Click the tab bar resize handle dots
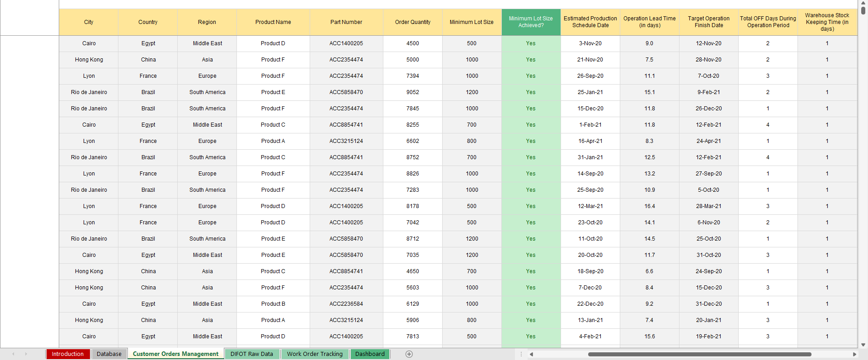Screen dimensions: 868x360 (x=521, y=354)
